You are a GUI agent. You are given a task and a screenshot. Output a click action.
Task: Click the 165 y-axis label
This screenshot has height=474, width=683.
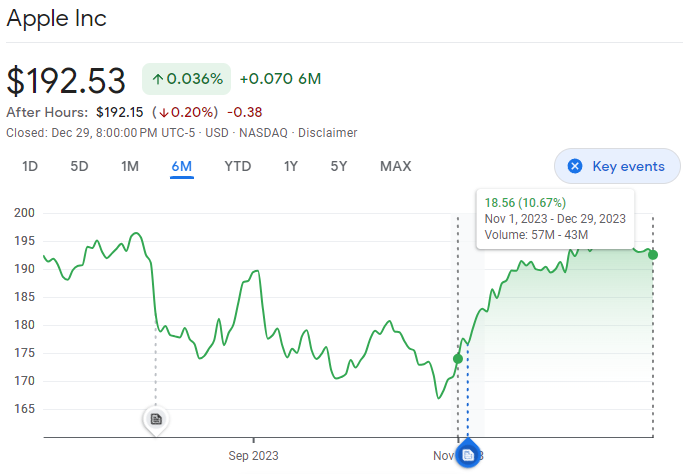point(24,409)
